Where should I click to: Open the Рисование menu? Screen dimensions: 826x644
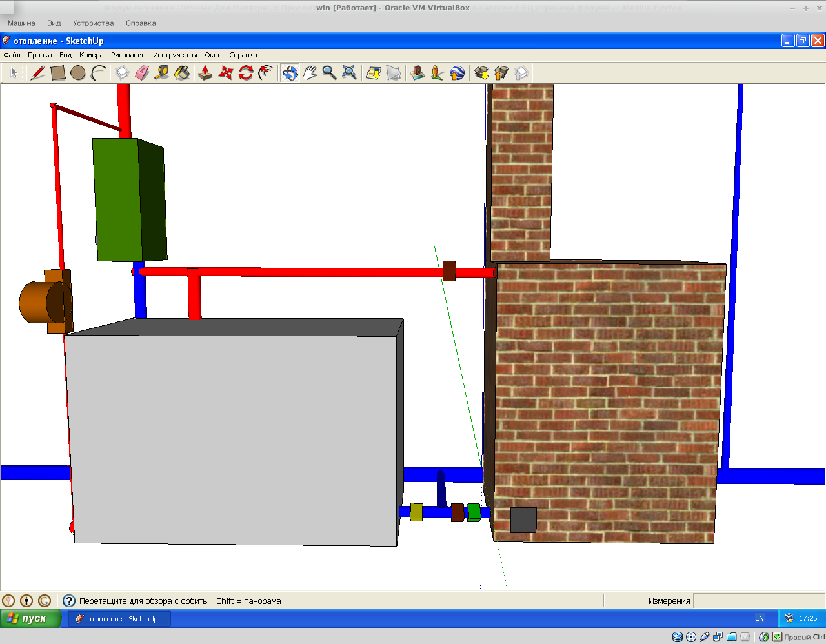(128, 55)
